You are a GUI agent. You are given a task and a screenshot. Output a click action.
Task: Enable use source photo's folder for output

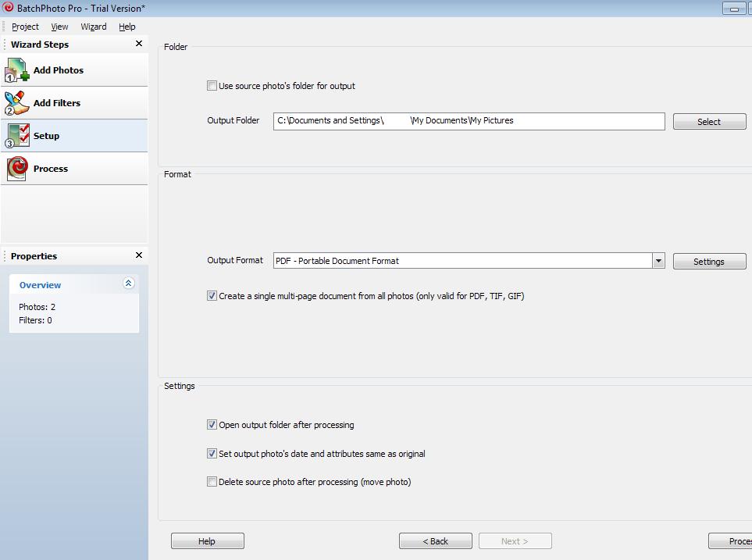(212, 86)
